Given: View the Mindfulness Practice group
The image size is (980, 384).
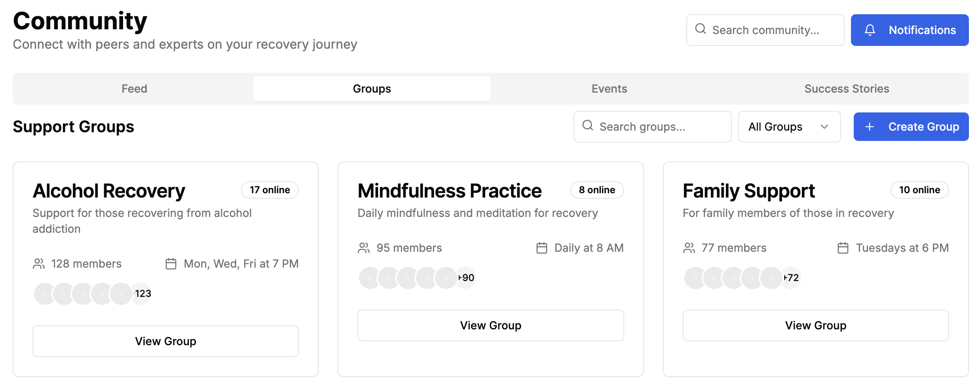Looking at the screenshot, I should pos(490,325).
